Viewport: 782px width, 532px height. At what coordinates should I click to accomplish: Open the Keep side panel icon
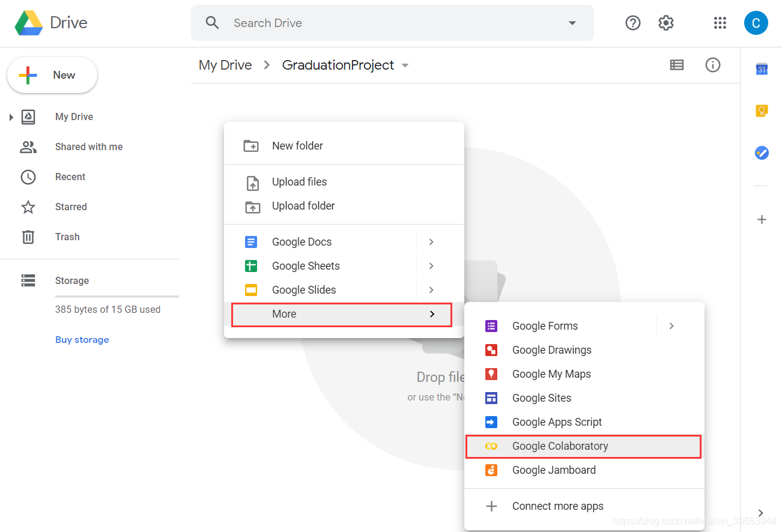point(762,110)
